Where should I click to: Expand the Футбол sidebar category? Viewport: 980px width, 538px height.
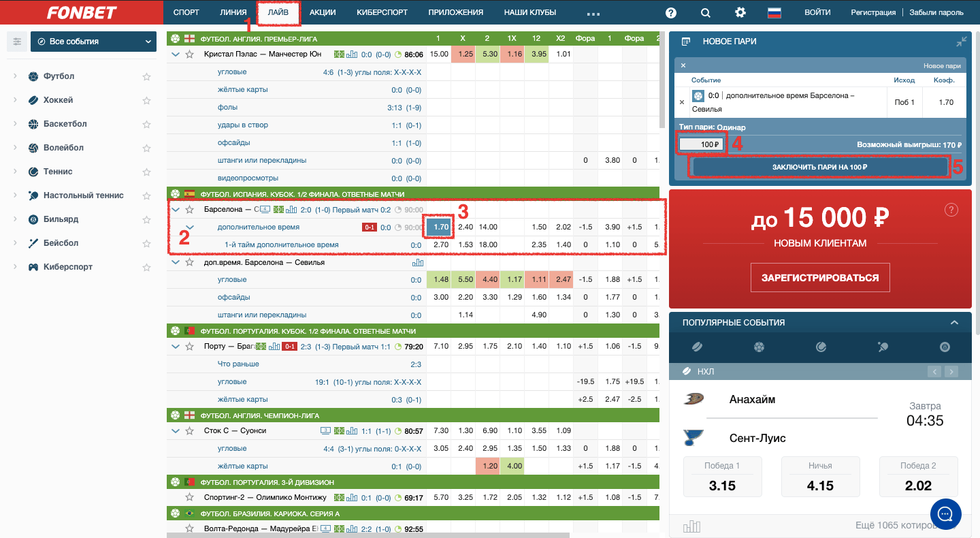coord(15,76)
